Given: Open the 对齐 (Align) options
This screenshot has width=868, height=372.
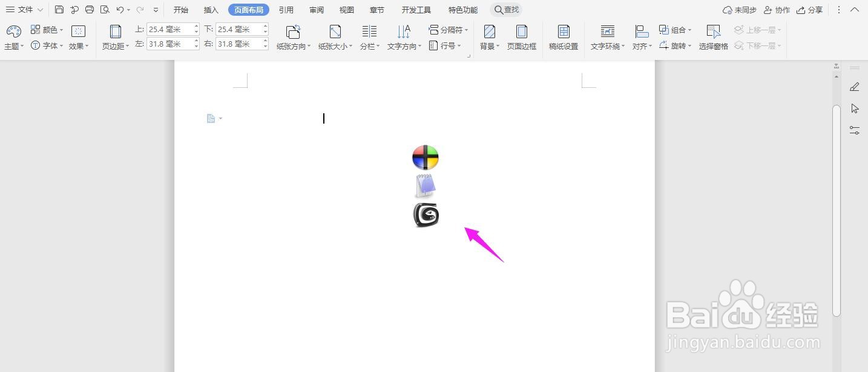Looking at the screenshot, I should click(x=642, y=38).
